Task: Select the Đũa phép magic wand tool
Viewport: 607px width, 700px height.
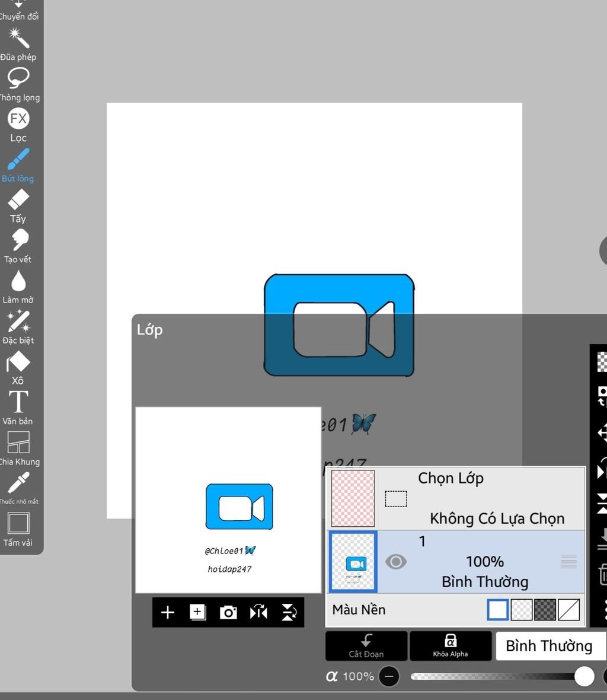Action: [x=18, y=44]
